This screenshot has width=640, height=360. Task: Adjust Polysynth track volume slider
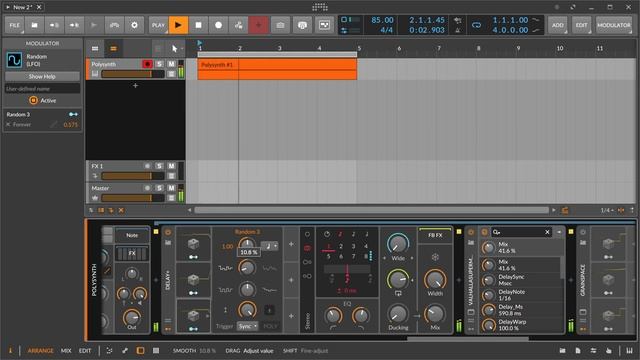pyautogui.click(x=133, y=74)
